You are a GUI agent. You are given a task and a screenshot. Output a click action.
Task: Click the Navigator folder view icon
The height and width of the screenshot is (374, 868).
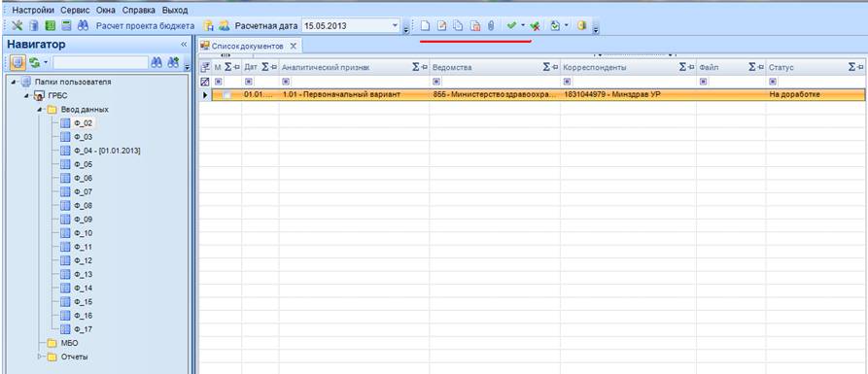(17, 63)
